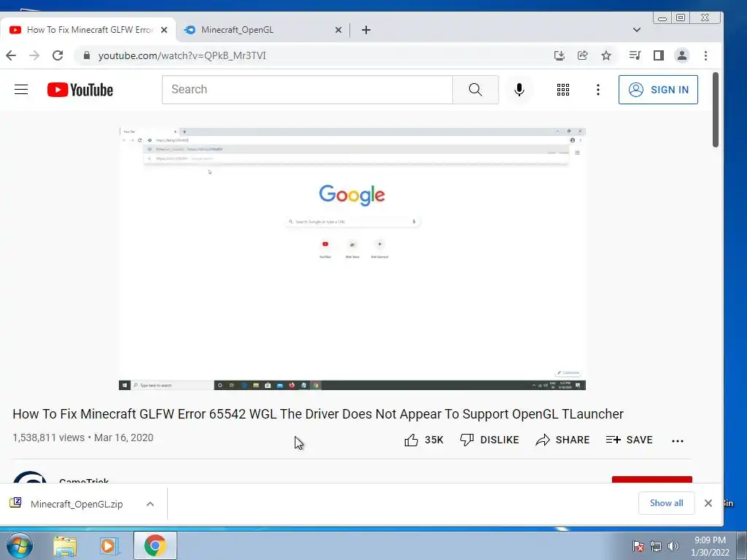
Task: Click the SIGN IN button
Action: coord(658,90)
